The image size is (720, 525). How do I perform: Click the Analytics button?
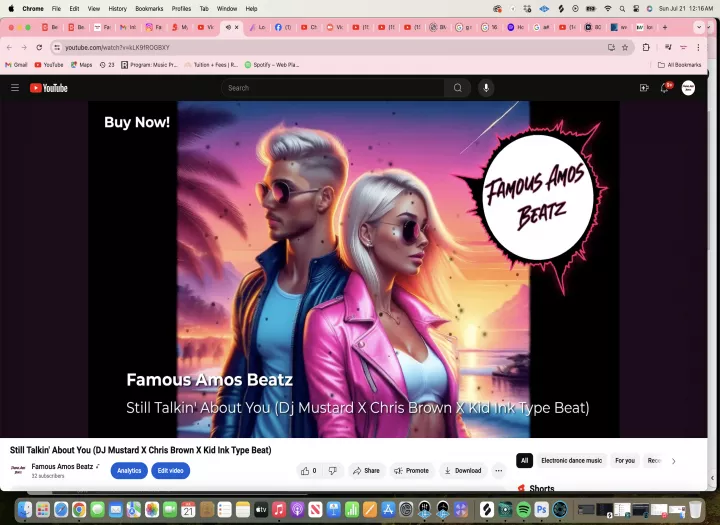pyautogui.click(x=129, y=470)
